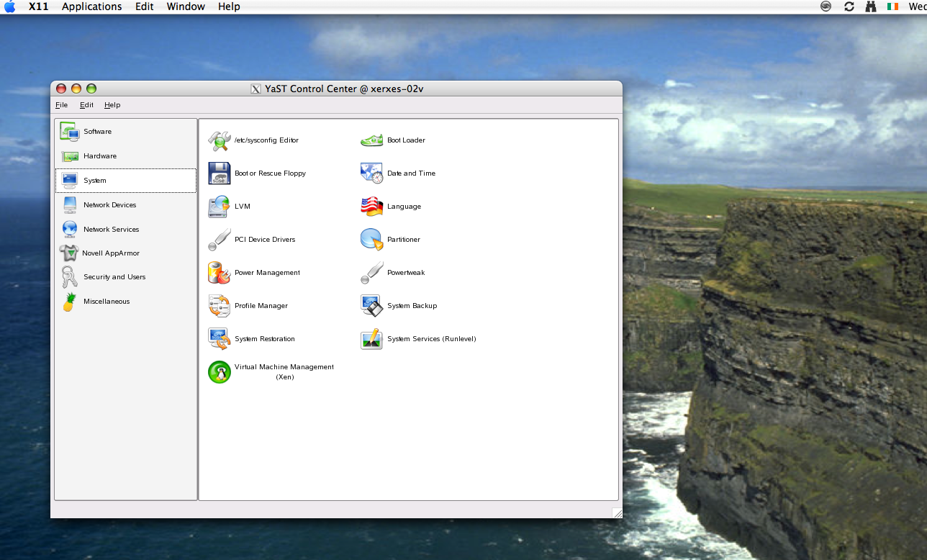
Task: Click the "Security and Users" label
Action: pyautogui.click(x=114, y=277)
